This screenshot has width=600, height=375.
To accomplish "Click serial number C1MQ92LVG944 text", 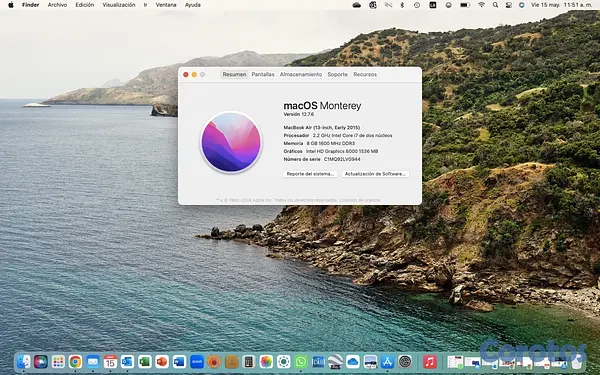I will pyautogui.click(x=342, y=159).
